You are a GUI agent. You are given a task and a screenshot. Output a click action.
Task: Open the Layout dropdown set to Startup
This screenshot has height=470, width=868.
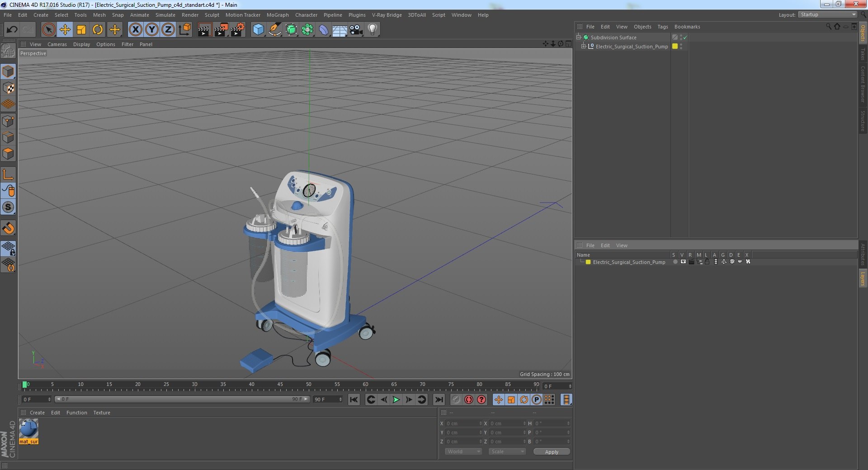click(827, 15)
